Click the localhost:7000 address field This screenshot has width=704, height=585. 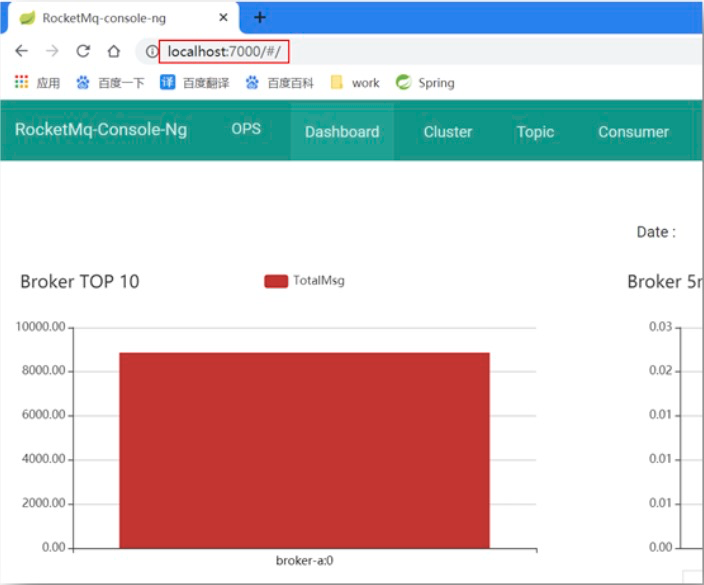[224, 52]
